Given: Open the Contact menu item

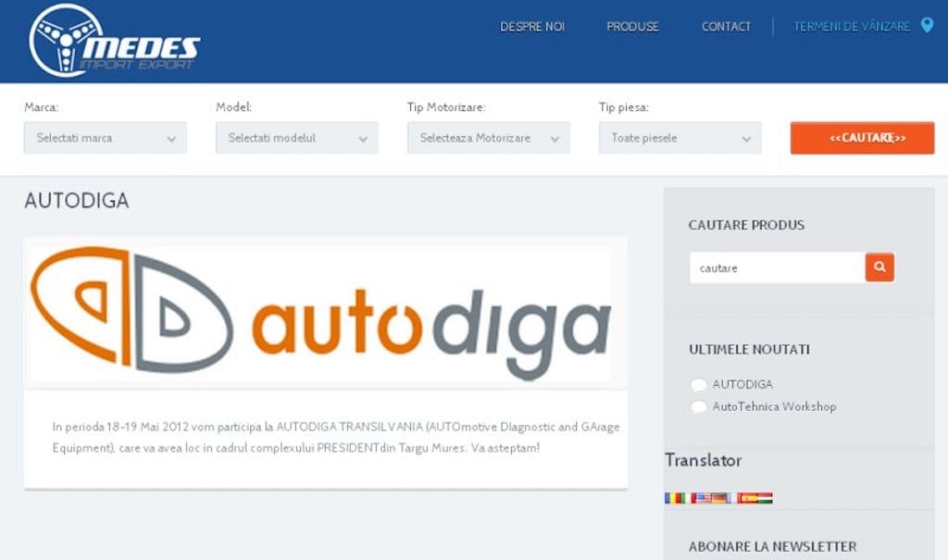Looking at the screenshot, I should coord(726,27).
